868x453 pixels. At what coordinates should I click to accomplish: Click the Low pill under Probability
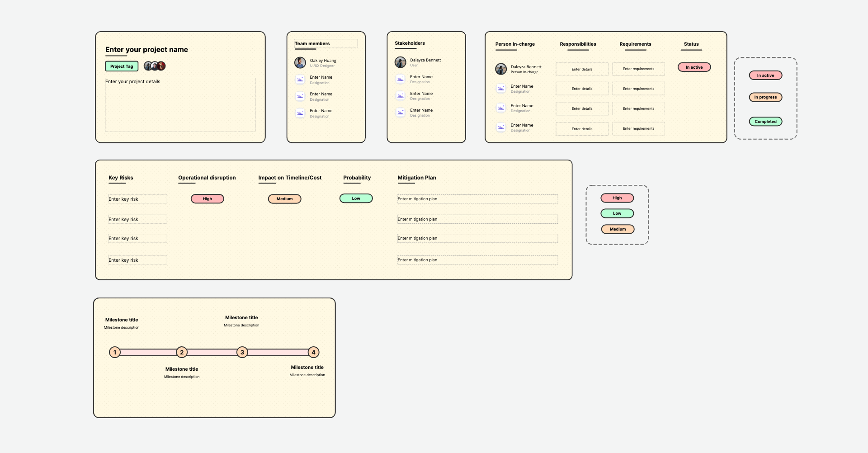pyautogui.click(x=356, y=198)
